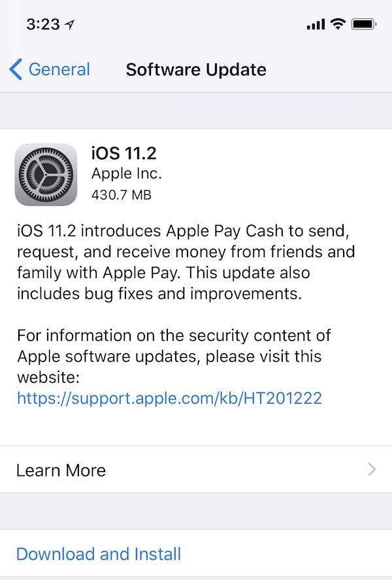392x580 pixels.
Task: Go back to General settings
Action: point(50,69)
